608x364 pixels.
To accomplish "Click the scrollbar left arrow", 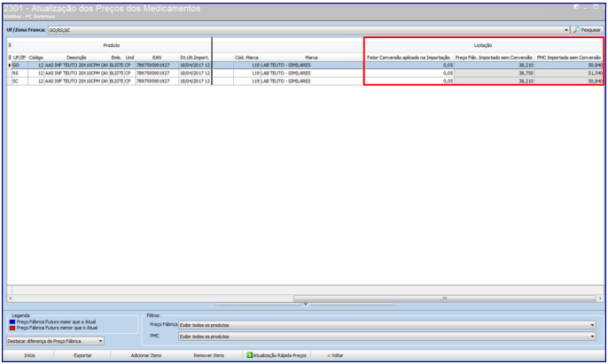I will point(10,298).
